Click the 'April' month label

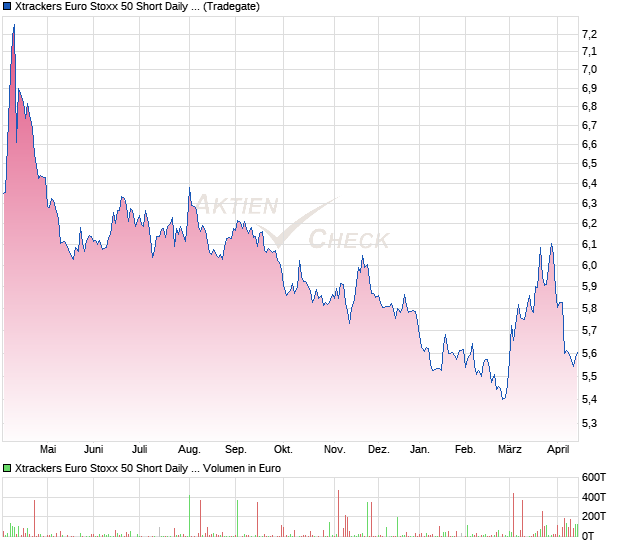point(558,450)
